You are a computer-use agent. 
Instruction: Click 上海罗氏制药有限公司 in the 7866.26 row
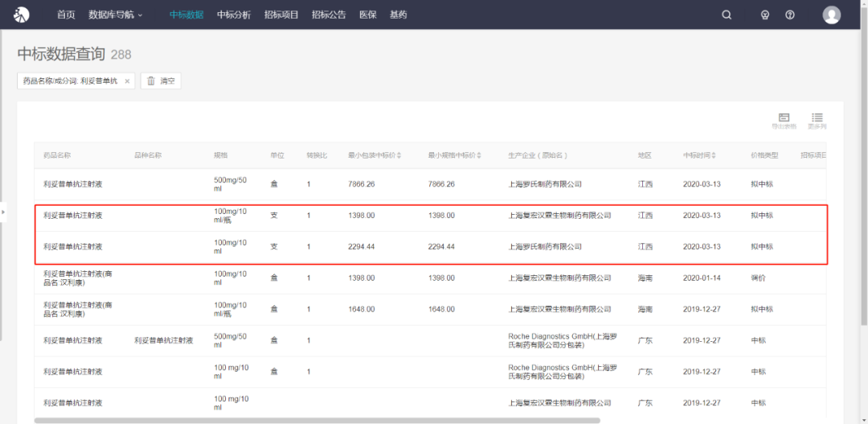click(545, 184)
